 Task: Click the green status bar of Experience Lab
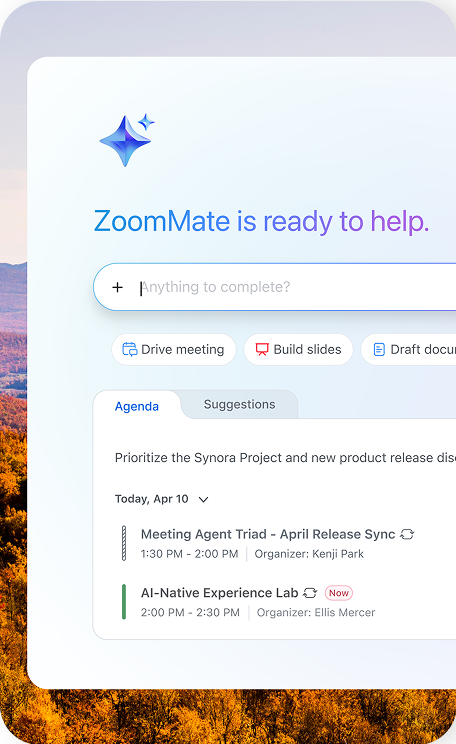[x=124, y=602]
